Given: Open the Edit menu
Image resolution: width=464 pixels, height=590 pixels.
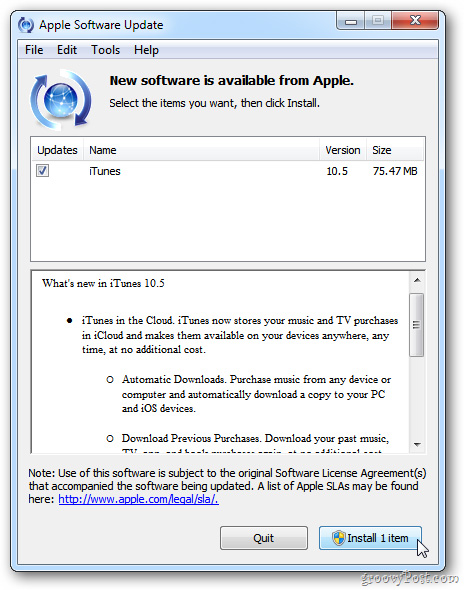Looking at the screenshot, I should (67, 50).
